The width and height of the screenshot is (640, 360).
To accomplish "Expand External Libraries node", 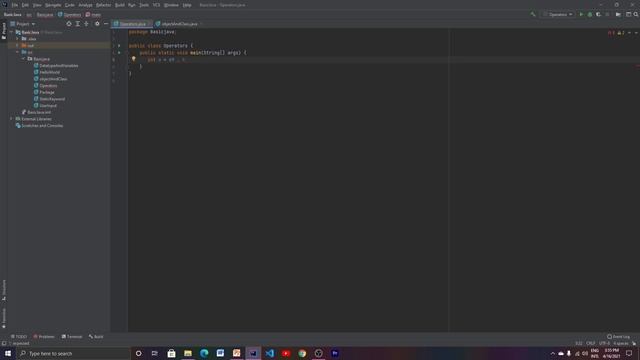I will coord(11,119).
